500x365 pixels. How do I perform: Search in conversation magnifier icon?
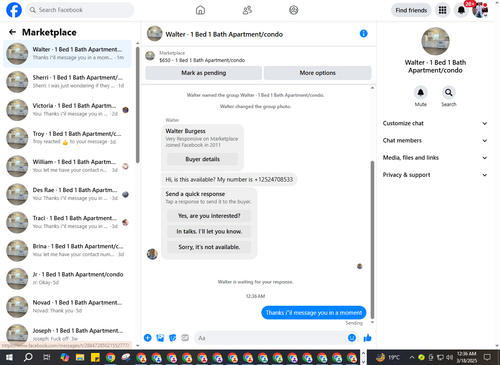(449, 92)
